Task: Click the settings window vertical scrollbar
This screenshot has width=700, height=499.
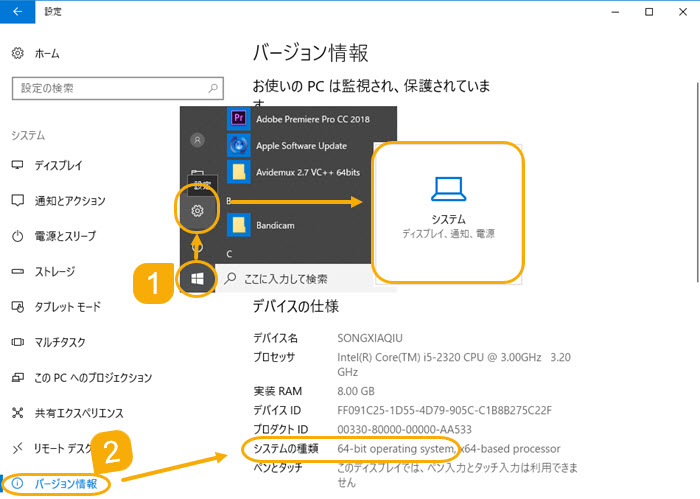Action: pos(697,182)
